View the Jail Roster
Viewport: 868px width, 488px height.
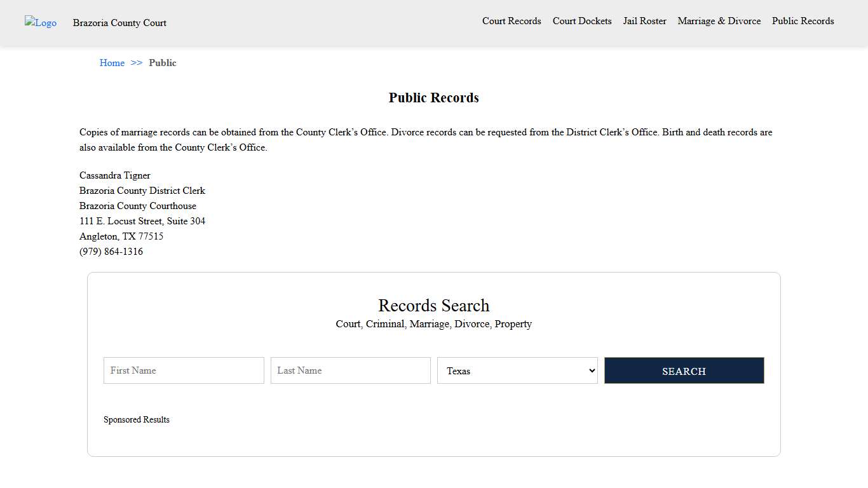point(644,21)
